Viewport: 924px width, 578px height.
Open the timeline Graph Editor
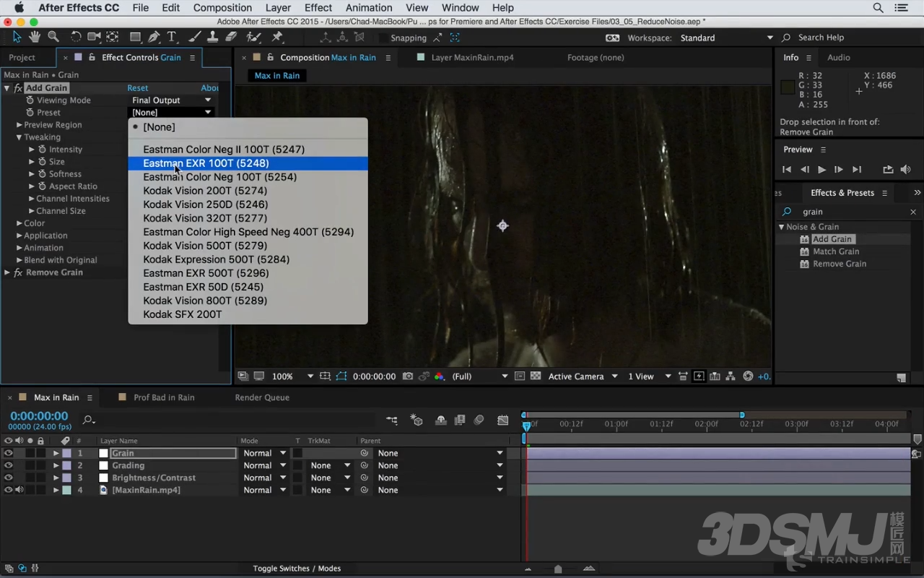click(x=503, y=420)
